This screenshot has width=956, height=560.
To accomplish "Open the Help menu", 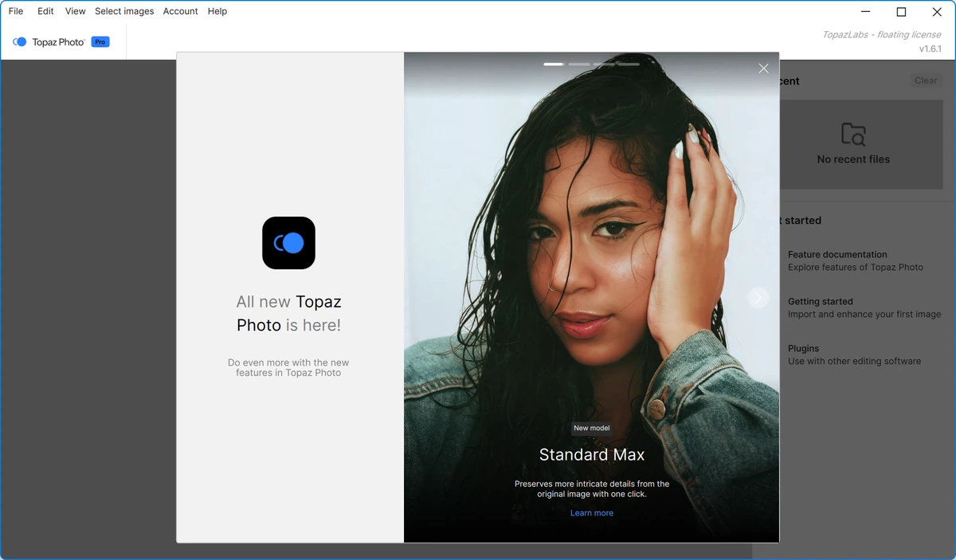I will click(217, 11).
